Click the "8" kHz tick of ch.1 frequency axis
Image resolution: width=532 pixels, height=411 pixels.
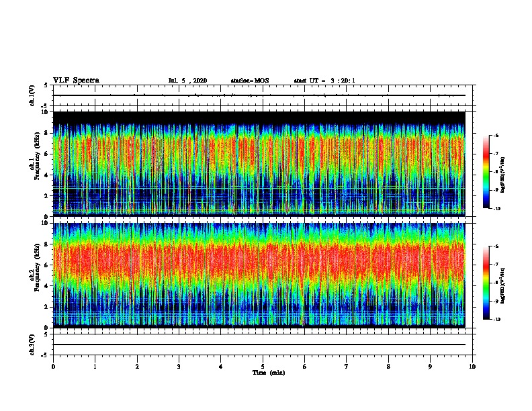click(46, 133)
